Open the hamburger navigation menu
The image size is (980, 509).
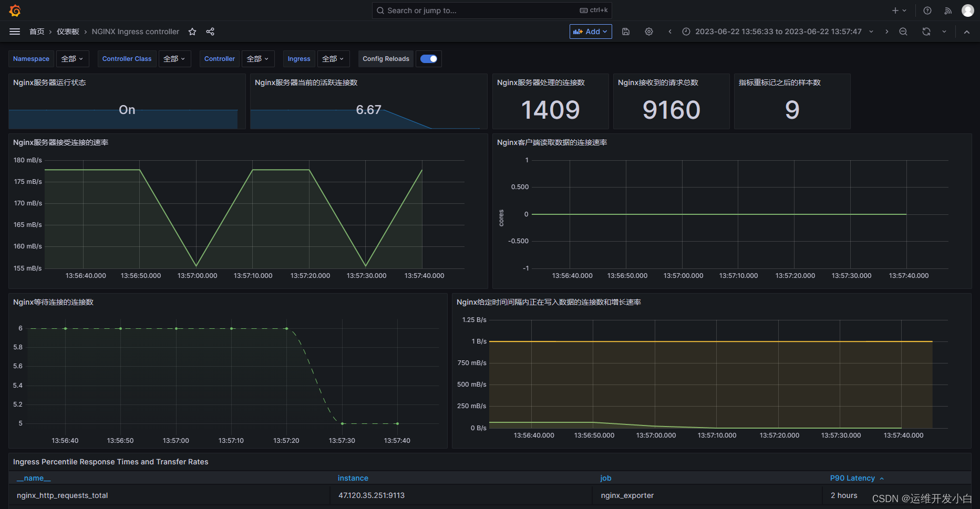pyautogui.click(x=15, y=32)
